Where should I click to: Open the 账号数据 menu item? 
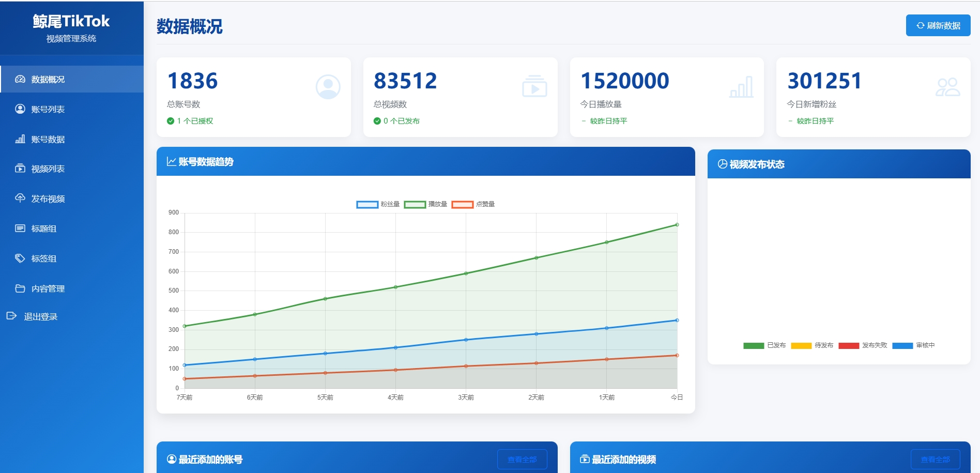pyautogui.click(x=48, y=139)
